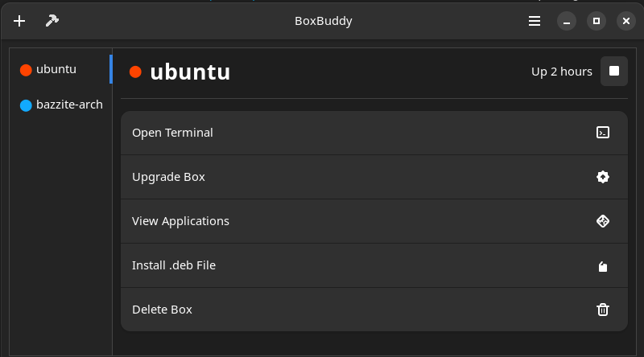This screenshot has width=644, height=357.
Task: Open the hamburger main menu
Action: click(535, 21)
